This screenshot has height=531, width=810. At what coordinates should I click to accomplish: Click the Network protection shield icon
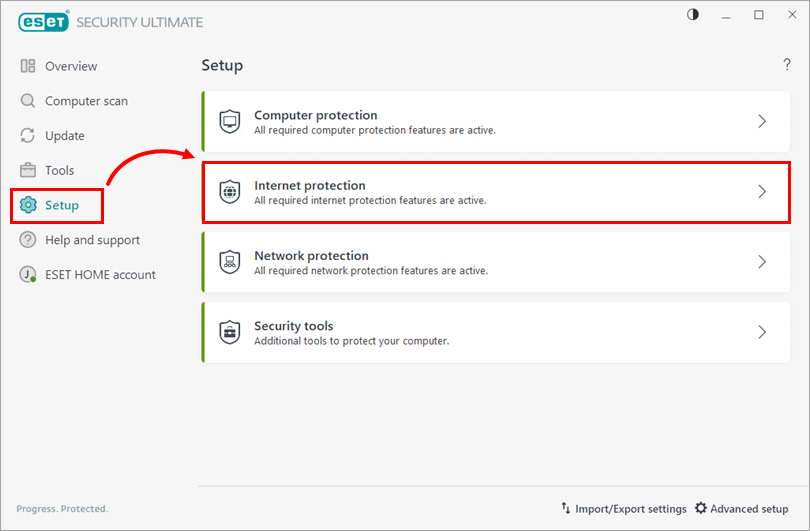[230, 262]
